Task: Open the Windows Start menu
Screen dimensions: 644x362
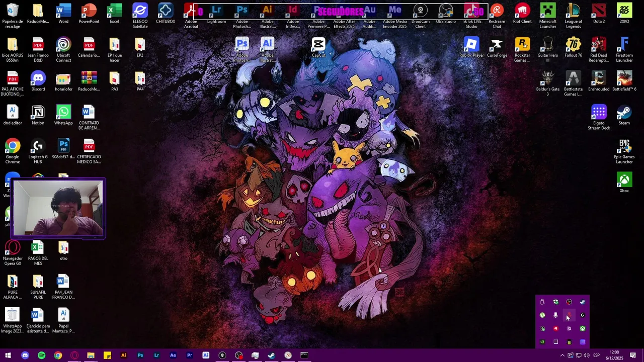Action: tap(8, 355)
